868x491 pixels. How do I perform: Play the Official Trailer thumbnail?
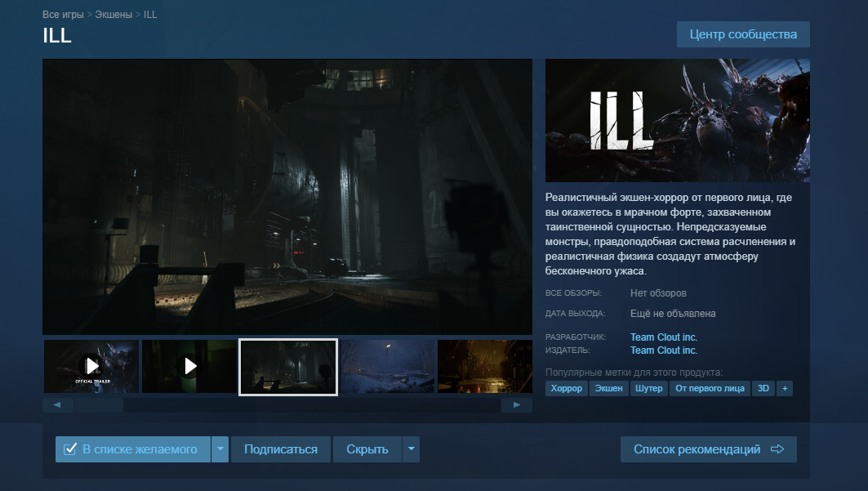91,367
